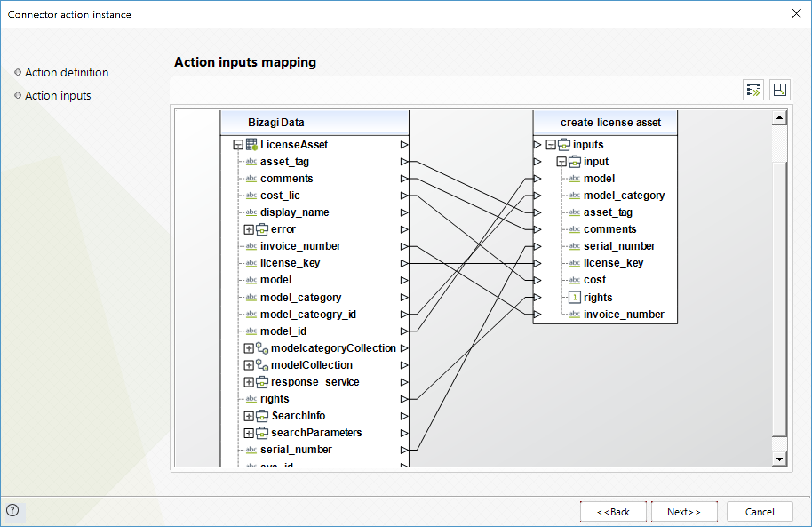Click the fit-to-window layout toolbar icon
This screenshot has height=527, width=812.
(x=780, y=90)
